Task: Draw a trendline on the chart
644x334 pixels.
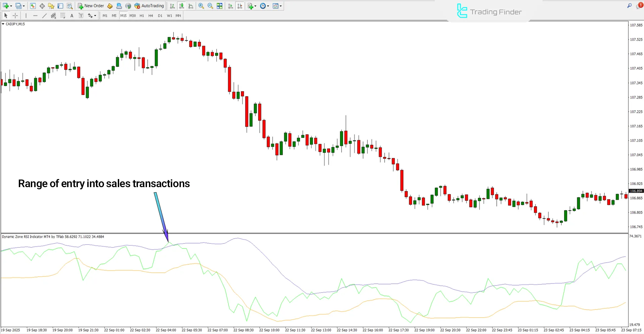Action: tap(44, 15)
